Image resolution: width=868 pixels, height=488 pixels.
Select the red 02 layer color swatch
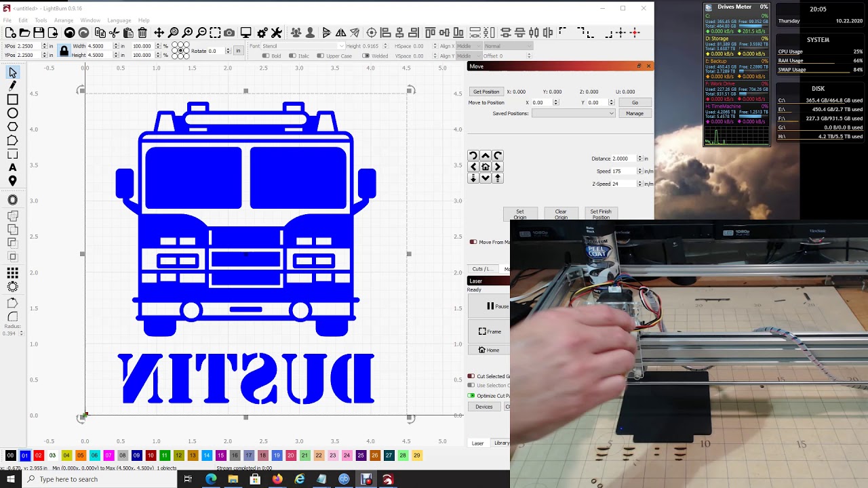click(x=39, y=455)
